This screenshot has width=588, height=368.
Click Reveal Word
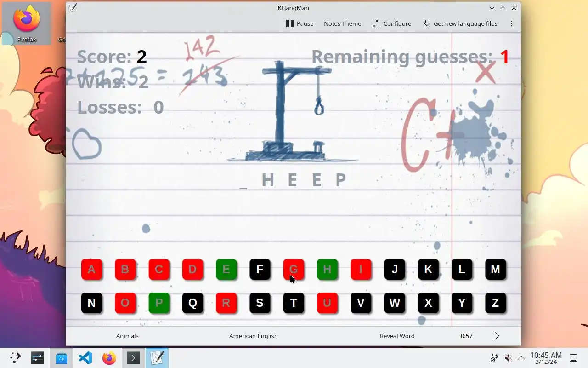pyautogui.click(x=397, y=336)
